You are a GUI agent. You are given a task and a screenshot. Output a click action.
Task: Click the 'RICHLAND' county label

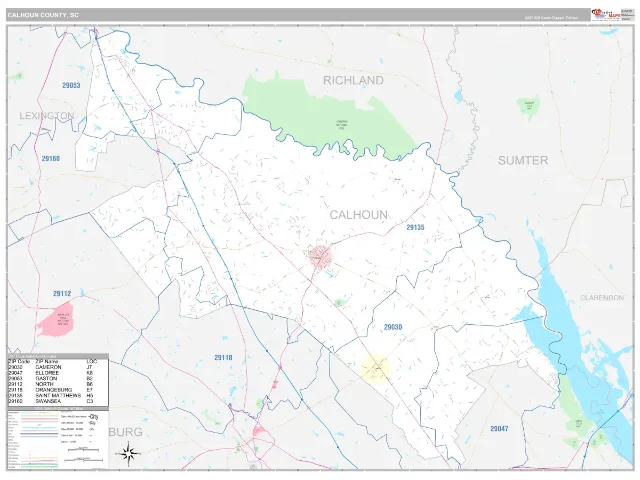click(353, 80)
